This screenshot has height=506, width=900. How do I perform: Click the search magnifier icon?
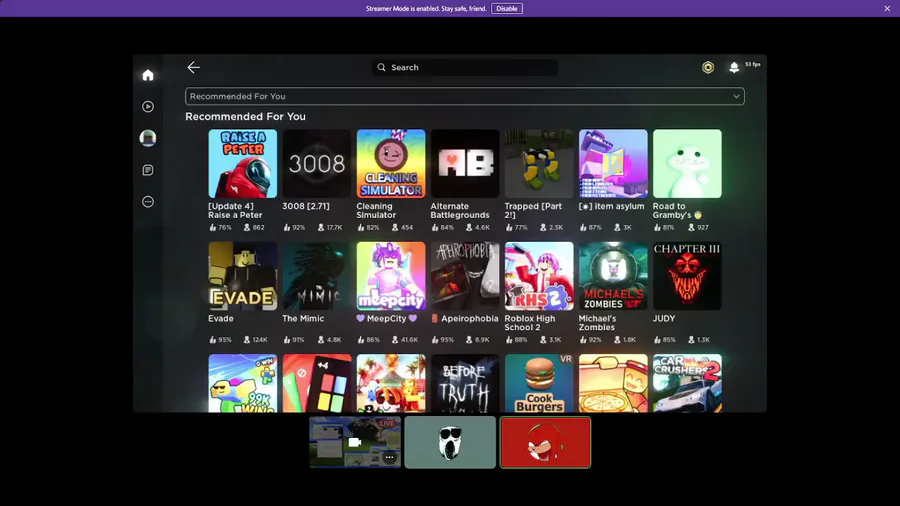click(382, 68)
